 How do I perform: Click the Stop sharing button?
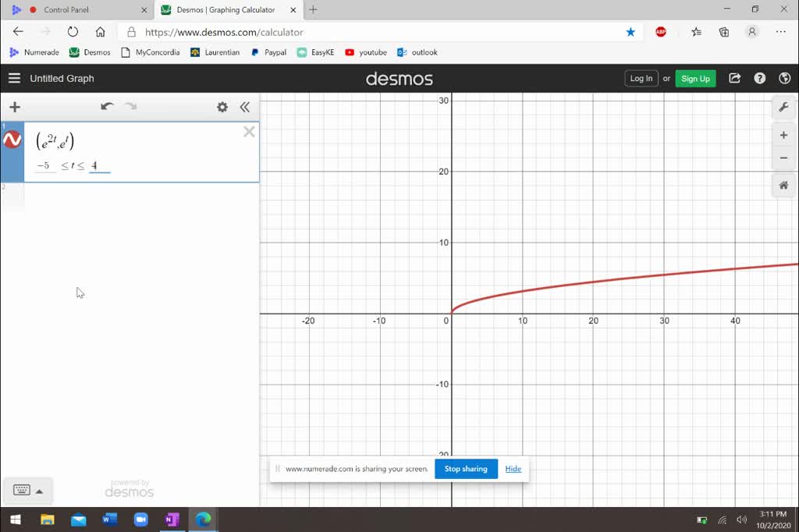466,469
